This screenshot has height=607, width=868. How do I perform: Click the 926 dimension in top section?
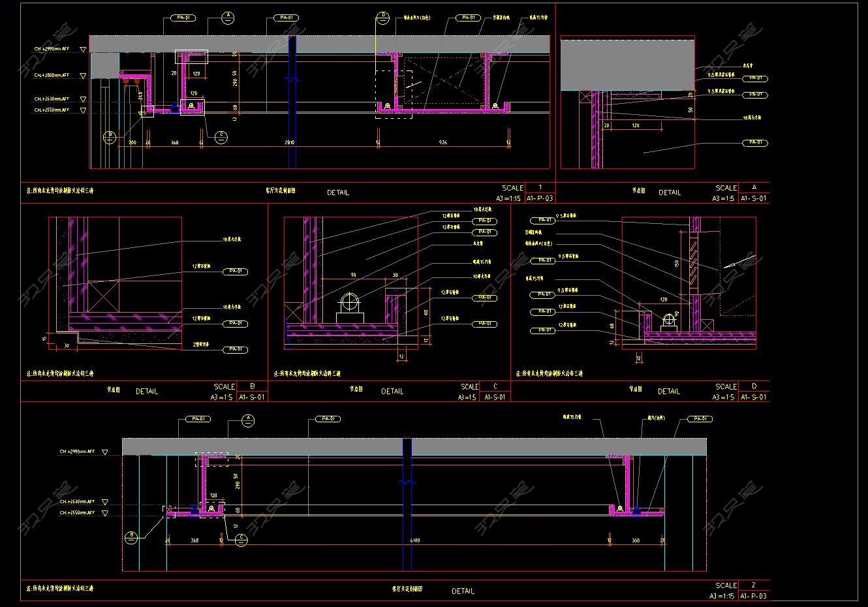pos(443,142)
